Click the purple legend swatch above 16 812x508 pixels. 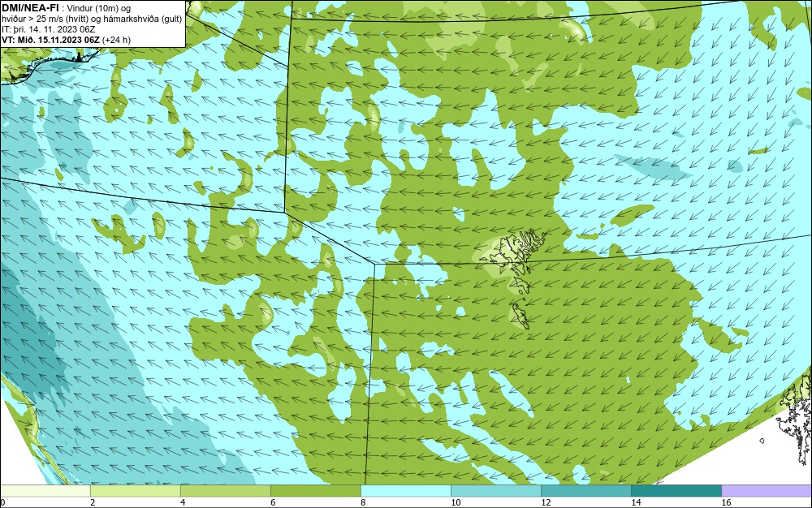tap(767, 490)
